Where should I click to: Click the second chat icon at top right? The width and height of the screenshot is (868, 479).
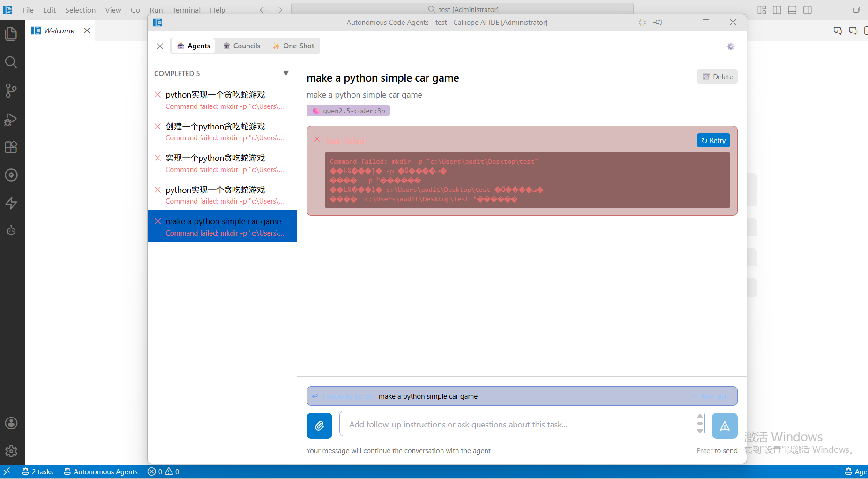coord(853,31)
